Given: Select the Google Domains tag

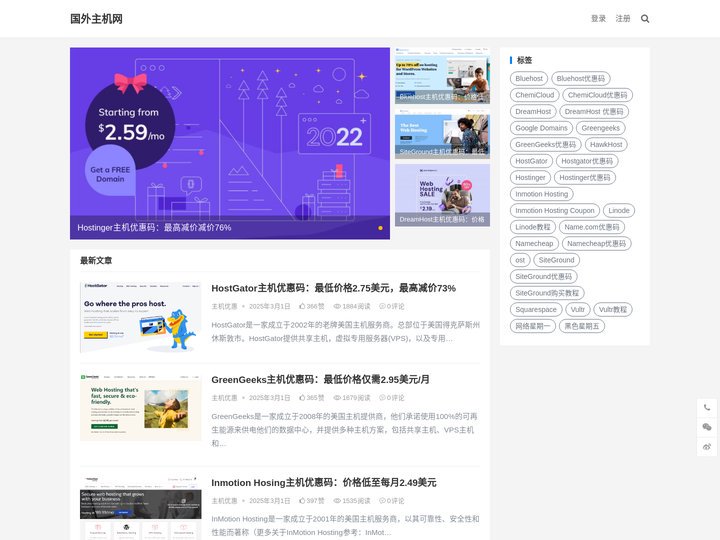Looking at the screenshot, I should pyautogui.click(x=541, y=128).
